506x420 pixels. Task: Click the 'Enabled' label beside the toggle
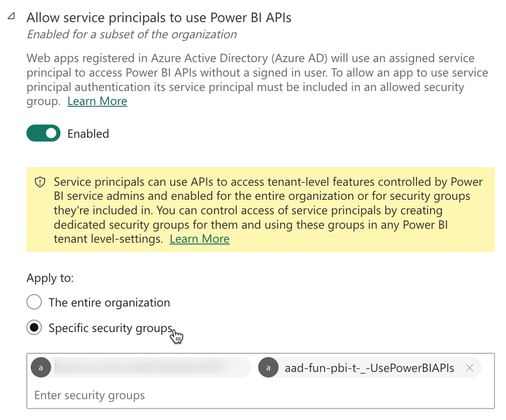88,134
